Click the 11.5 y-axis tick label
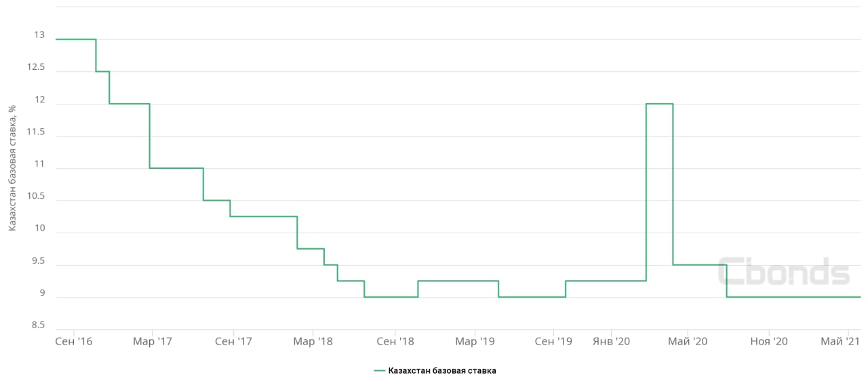The image size is (868, 392). coord(35,132)
